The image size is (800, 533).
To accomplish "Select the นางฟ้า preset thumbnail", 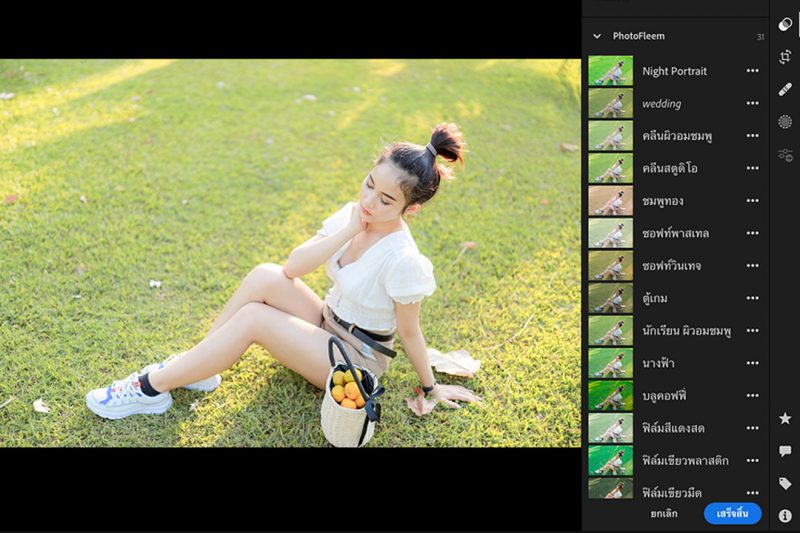I will [x=611, y=363].
